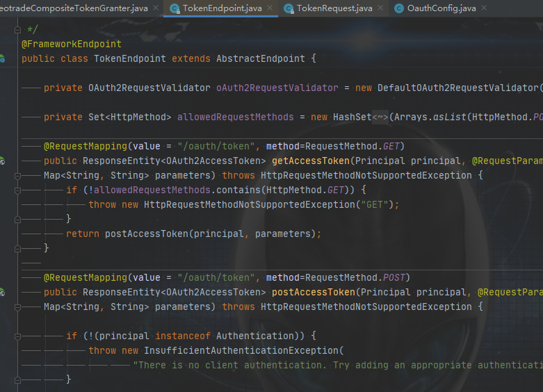Close the TokenRequest.java tab

[x=380, y=8]
